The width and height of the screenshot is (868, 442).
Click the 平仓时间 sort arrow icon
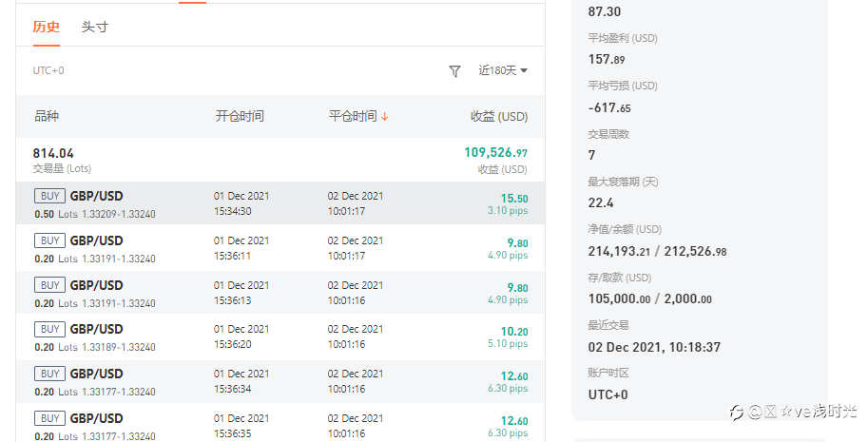point(385,117)
